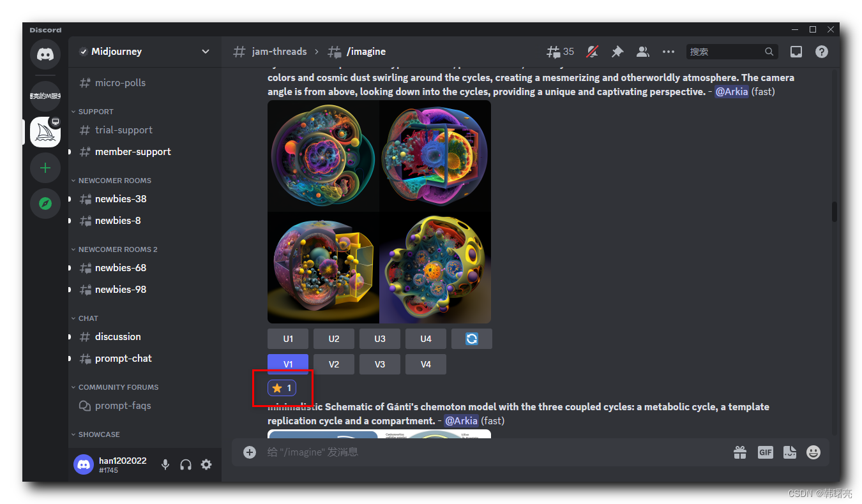Open help question mark icon
The image size is (862, 504).
point(822,52)
